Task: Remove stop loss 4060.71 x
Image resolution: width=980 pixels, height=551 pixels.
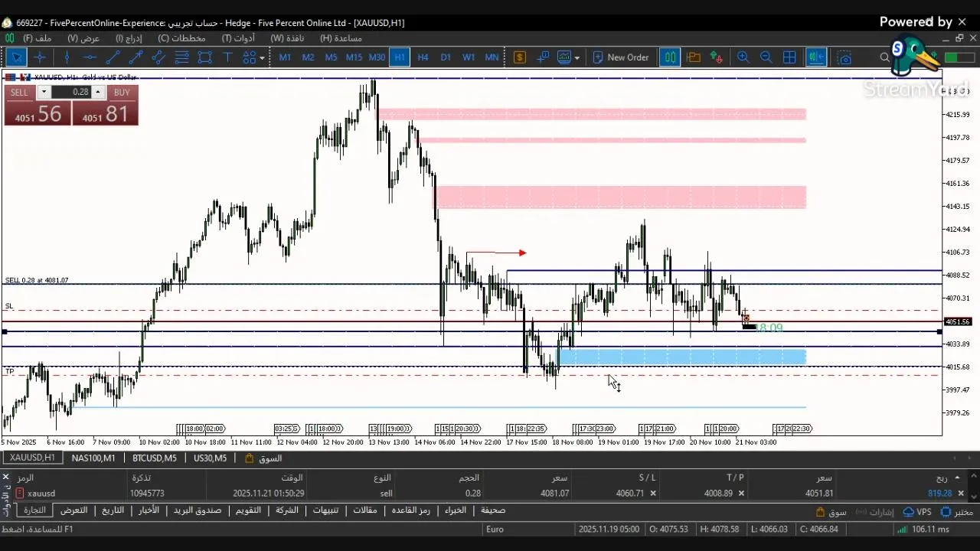Action: pos(653,494)
